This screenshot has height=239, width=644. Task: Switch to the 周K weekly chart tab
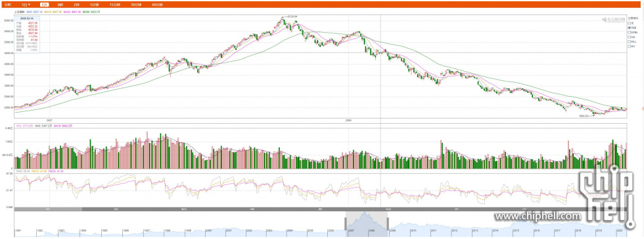point(60,5)
